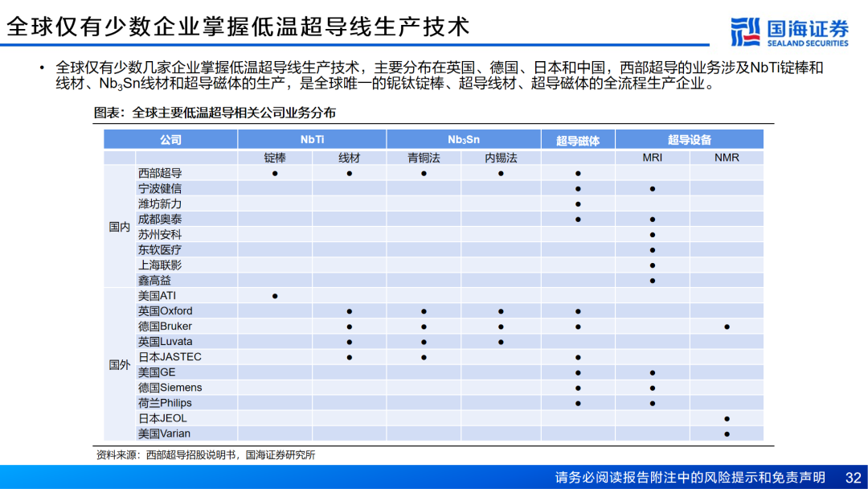The height and width of the screenshot is (489, 868).
Task: Click the 潍坊新力 row name
Action: [160, 204]
